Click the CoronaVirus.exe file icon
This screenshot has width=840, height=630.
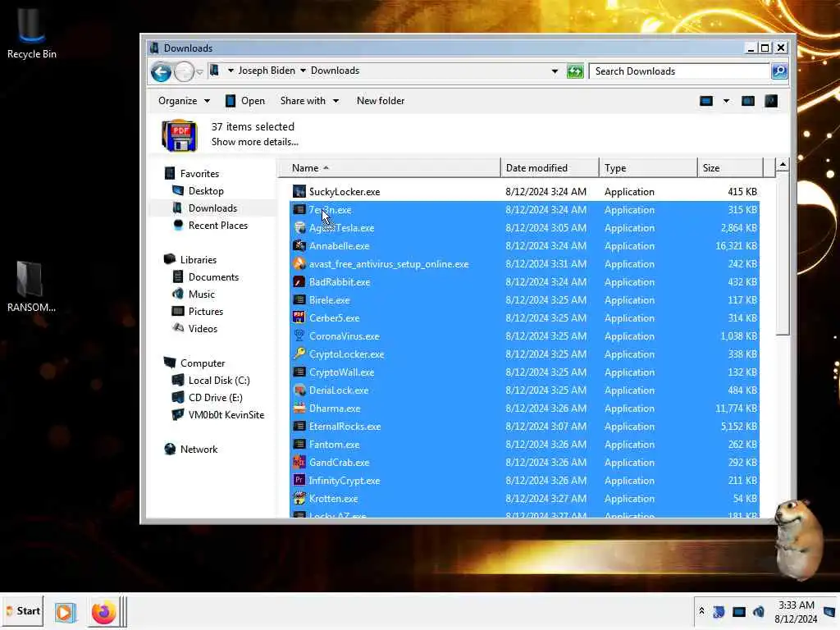[x=299, y=336]
